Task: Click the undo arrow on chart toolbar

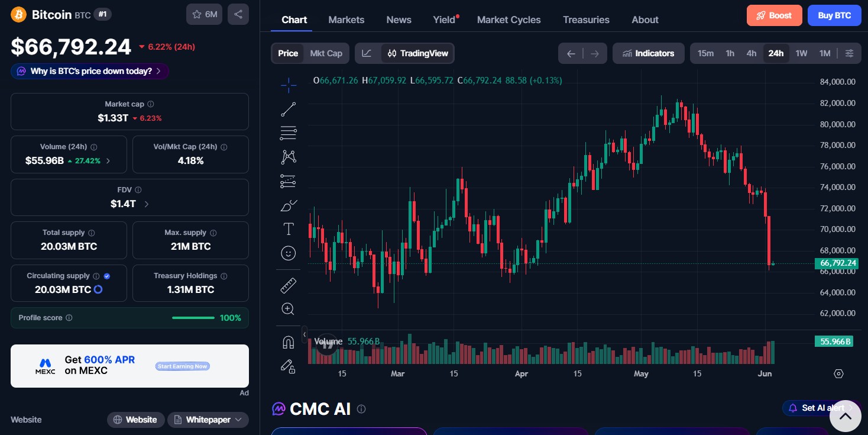Action: tap(571, 53)
